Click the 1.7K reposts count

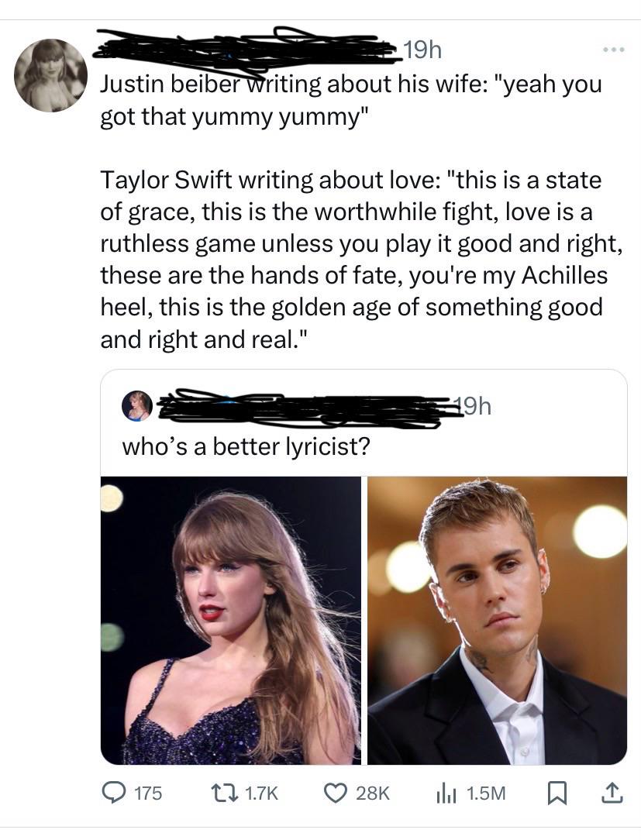coord(260,794)
